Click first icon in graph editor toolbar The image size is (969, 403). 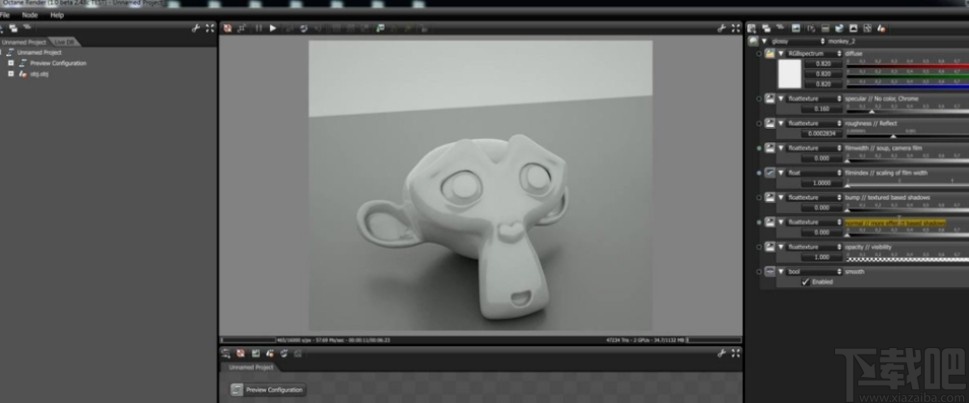(x=226, y=354)
